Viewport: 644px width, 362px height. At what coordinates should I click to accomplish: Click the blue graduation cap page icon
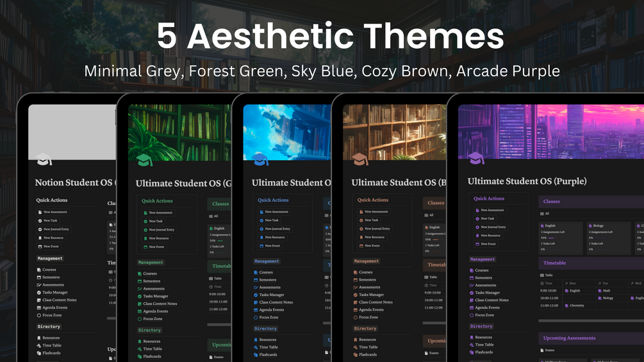point(260,160)
